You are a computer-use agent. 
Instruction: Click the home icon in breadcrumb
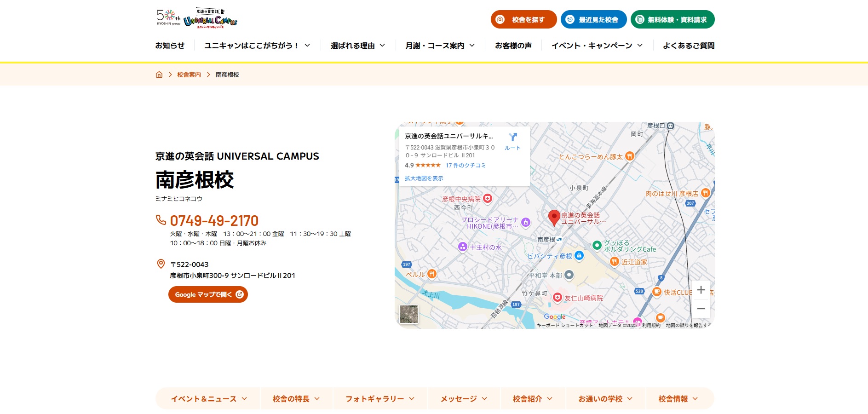159,75
